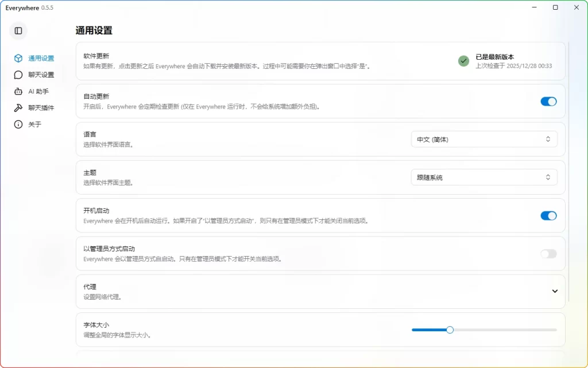588x368 pixels.
Task: Click the info circle icon for 关于
Action: click(19, 125)
